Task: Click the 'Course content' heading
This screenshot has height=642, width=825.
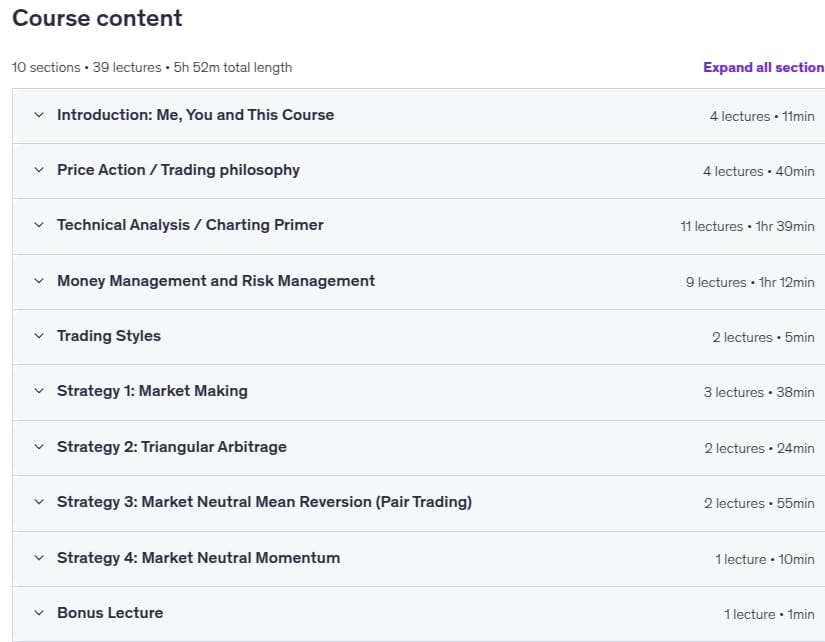Action: tap(97, 18)
